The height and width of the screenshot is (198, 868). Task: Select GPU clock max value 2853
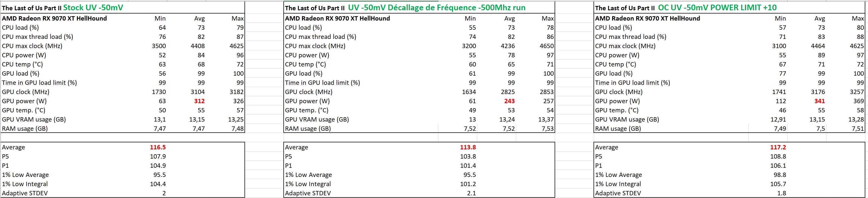pyautogui.click(x=547, y=92)
